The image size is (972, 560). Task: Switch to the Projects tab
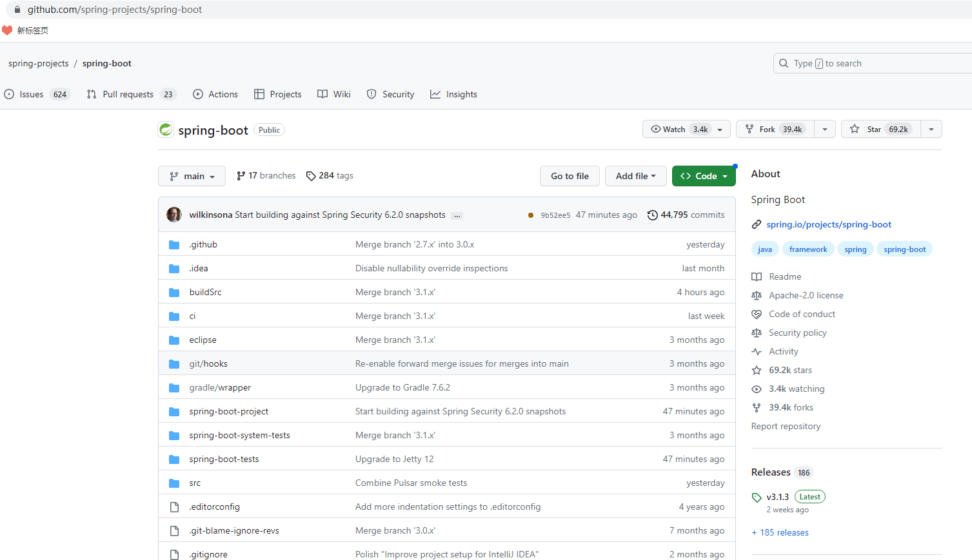pos(278,94)
